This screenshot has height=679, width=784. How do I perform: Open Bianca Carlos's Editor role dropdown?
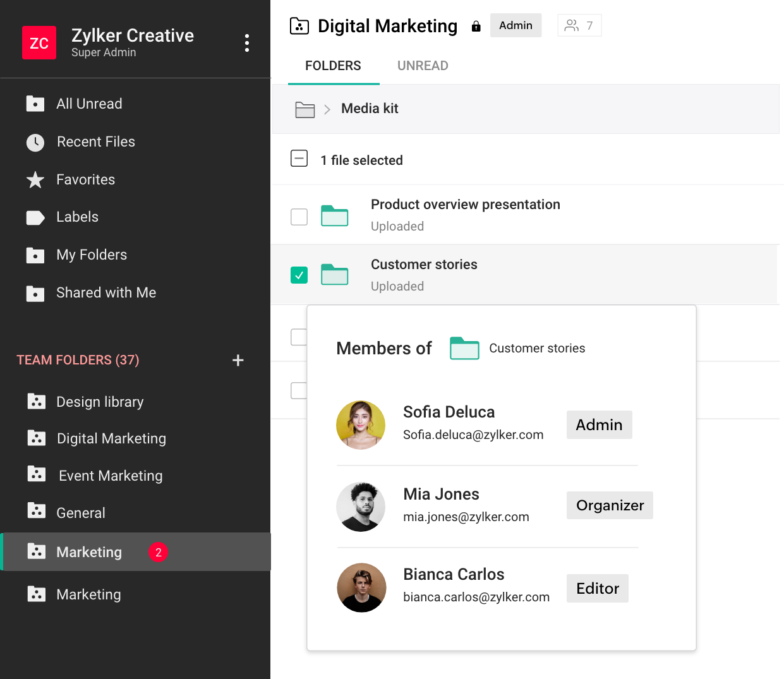[x=597, y=588]
